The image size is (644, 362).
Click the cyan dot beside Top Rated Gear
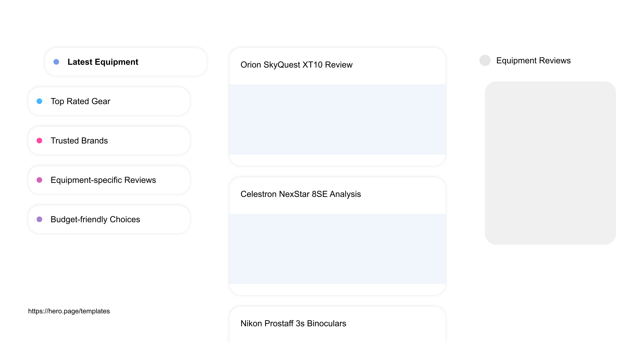(x=40, y=101)
